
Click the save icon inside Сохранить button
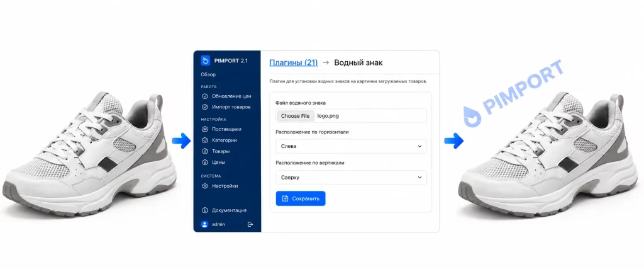285,198
